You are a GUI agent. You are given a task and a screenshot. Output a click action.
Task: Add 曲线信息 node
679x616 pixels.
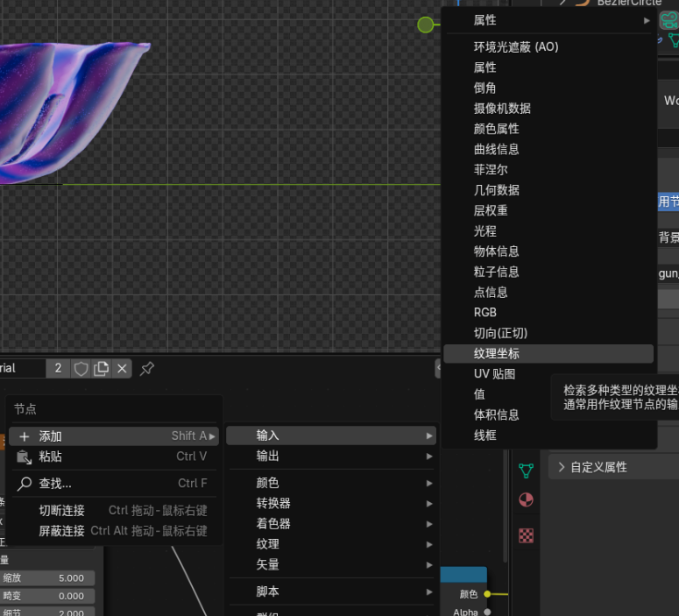coord(548,149)
